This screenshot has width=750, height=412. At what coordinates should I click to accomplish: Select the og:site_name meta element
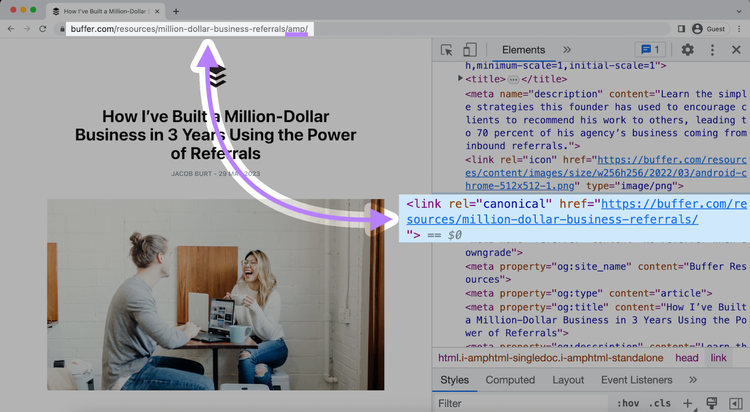(606, 273)
